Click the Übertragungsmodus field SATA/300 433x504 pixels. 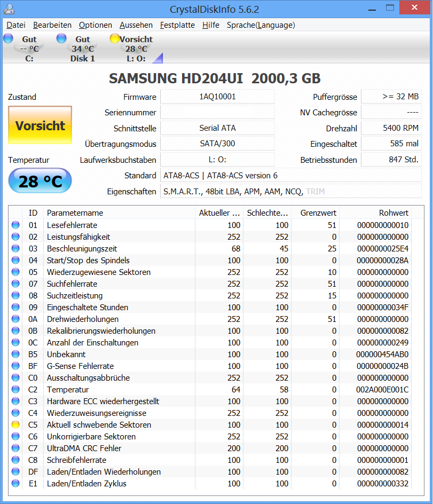coord(217,144)
